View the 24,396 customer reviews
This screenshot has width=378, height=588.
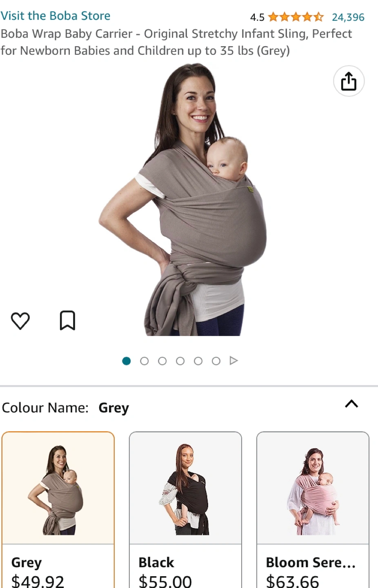(x=348, y=17)
